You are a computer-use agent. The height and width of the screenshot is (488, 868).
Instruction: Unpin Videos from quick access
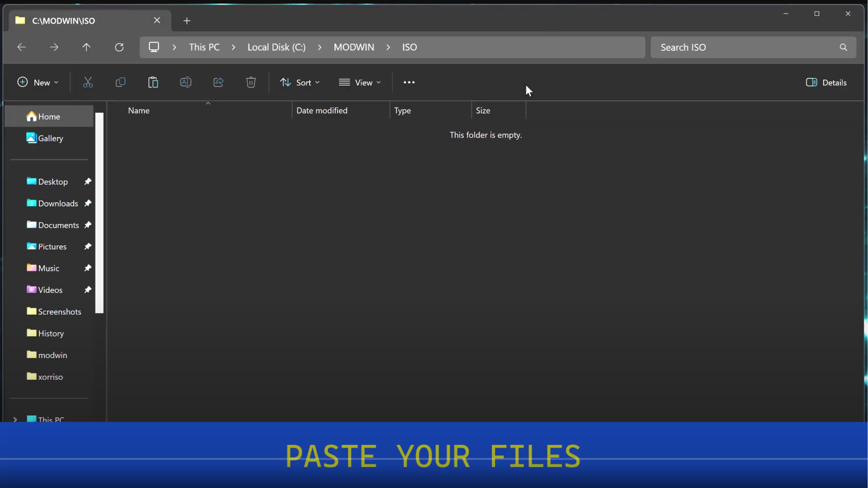tap(88, 290)
